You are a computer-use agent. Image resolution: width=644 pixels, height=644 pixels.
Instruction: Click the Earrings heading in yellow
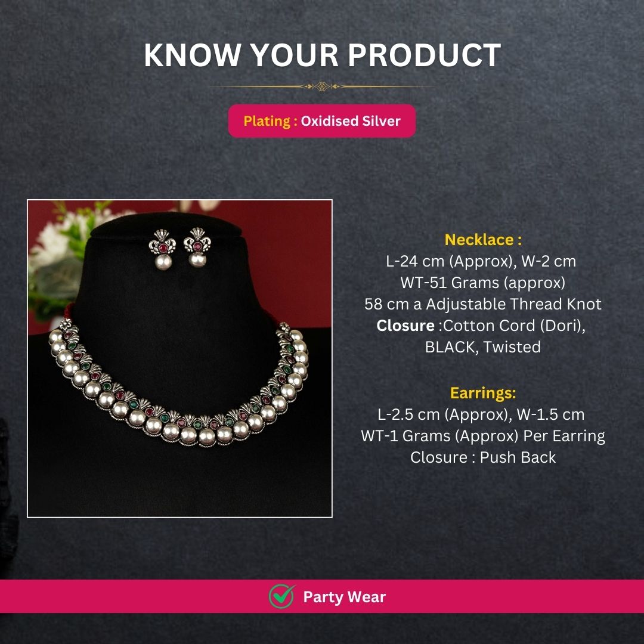coord(483,393)
